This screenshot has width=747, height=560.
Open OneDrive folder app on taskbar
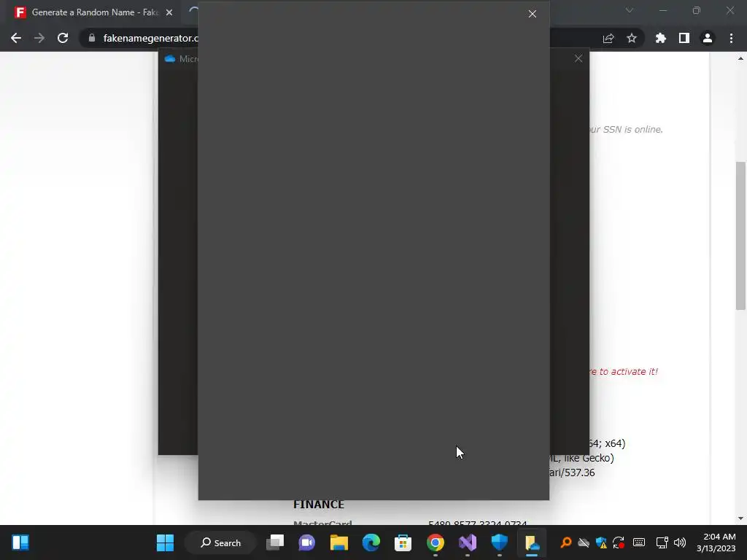point(532,542)
